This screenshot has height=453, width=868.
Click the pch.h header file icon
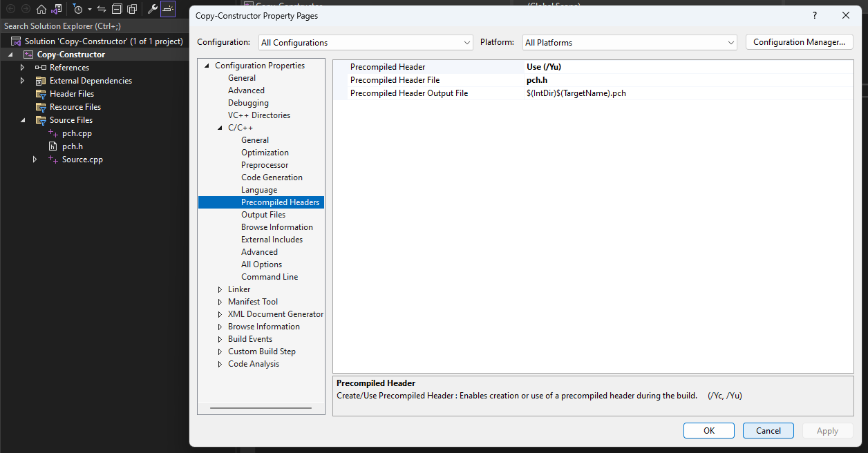(53, 146)
